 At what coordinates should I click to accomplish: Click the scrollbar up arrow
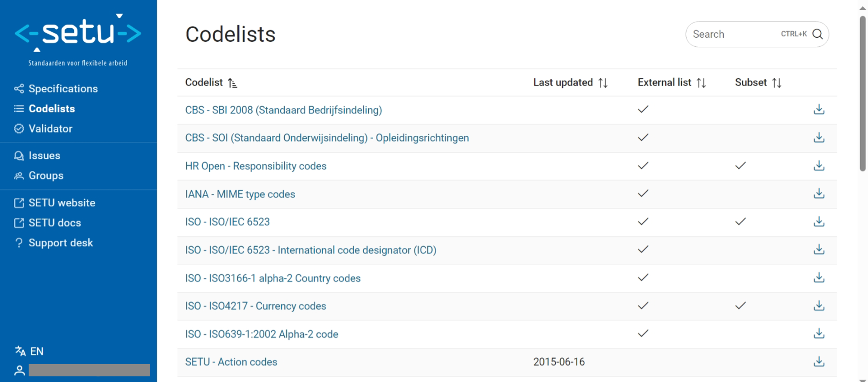click(863, 8)
